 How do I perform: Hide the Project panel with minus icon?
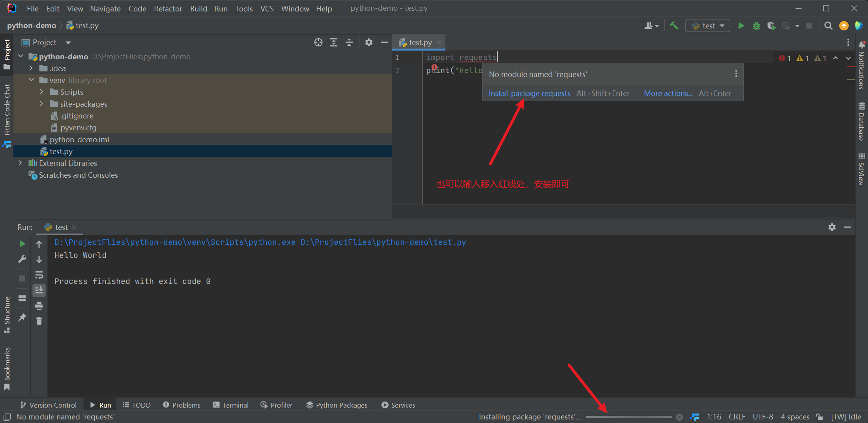pyautogui.click(x=384, y=42)
